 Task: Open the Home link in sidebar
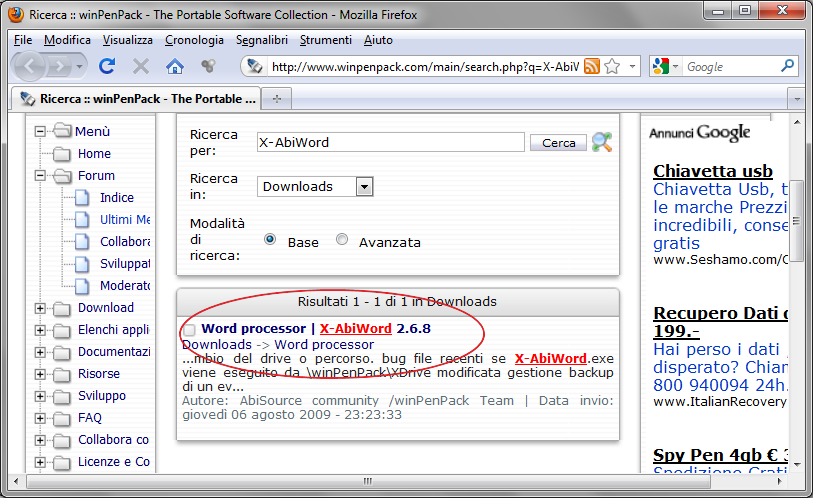tap(94, 154)
